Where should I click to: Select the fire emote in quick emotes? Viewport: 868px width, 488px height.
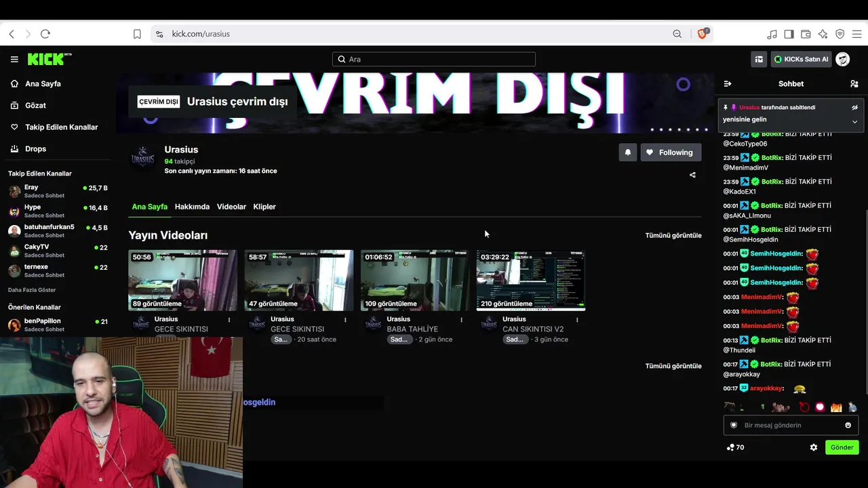point(836,407)
